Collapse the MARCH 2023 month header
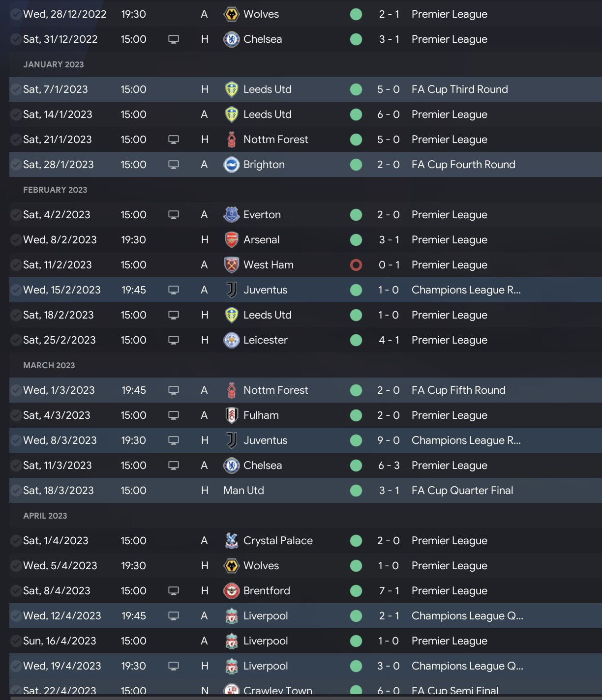 (x=49, y=365)
